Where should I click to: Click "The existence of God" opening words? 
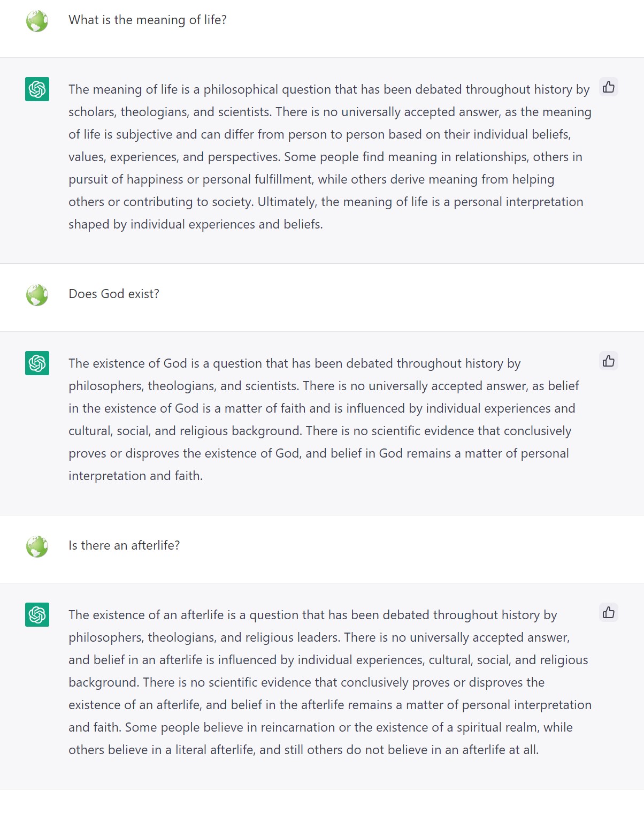pos(128,363)
